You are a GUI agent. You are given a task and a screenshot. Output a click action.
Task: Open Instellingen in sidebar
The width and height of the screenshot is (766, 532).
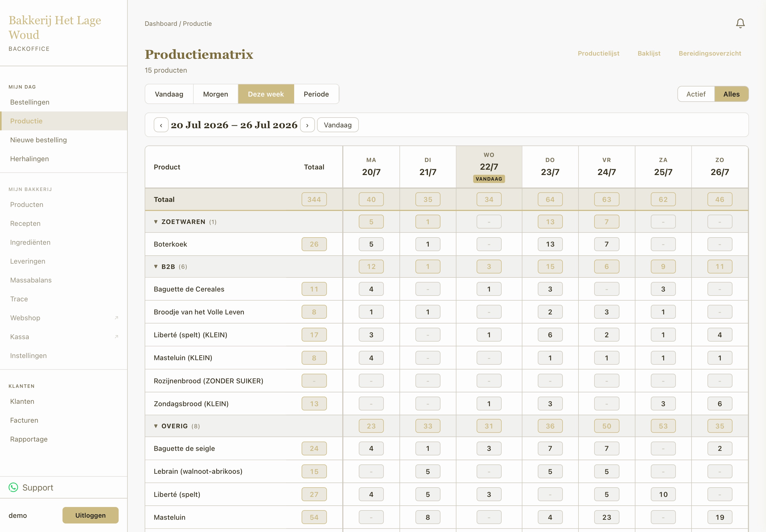pyautogui.click(x=64, y=356)
